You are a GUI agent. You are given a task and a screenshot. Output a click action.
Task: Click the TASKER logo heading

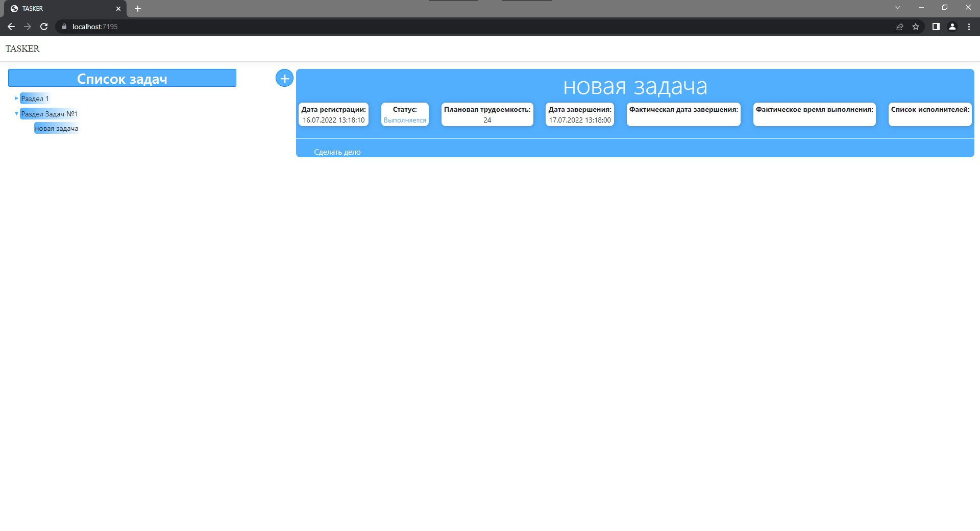click(22, 49)
